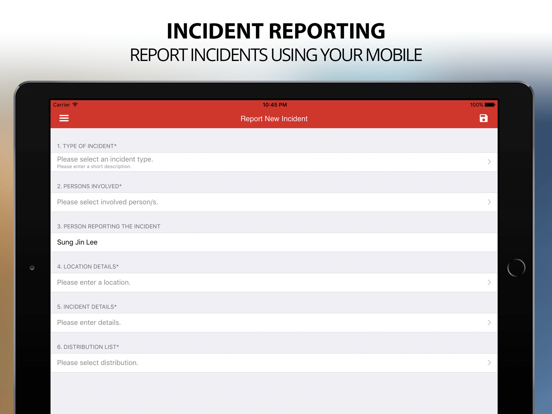Click the 10:45 PM clock

(x=275, y=105)
